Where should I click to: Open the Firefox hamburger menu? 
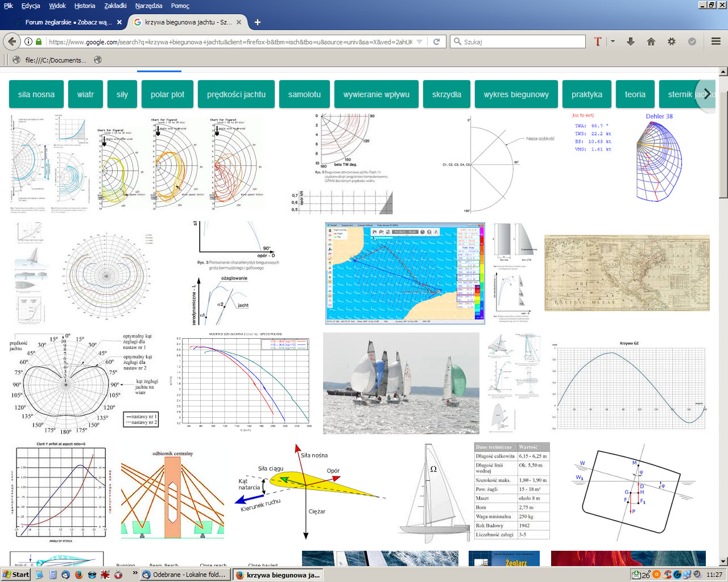pyautogui.click(x=716, y=41)
